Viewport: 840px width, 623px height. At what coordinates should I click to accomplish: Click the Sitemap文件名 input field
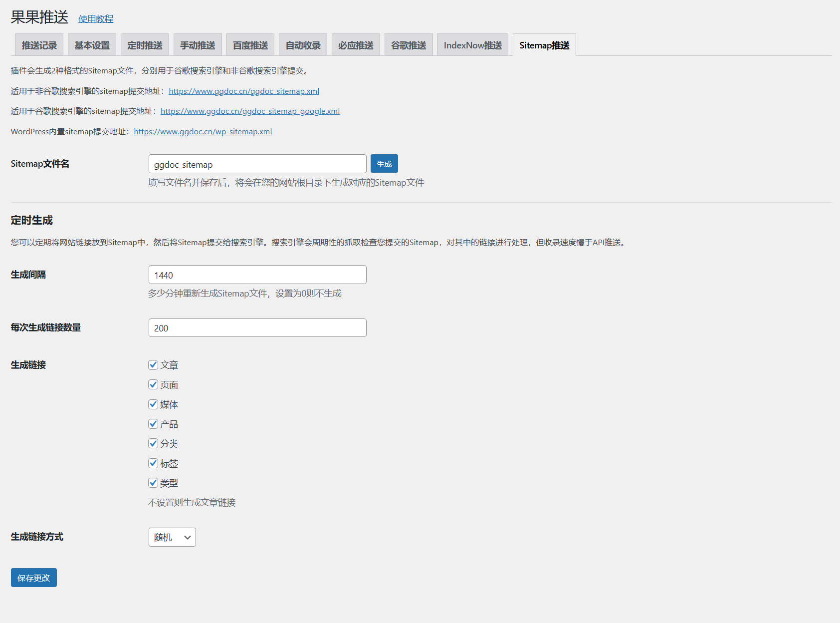click(x=257, y=164)
